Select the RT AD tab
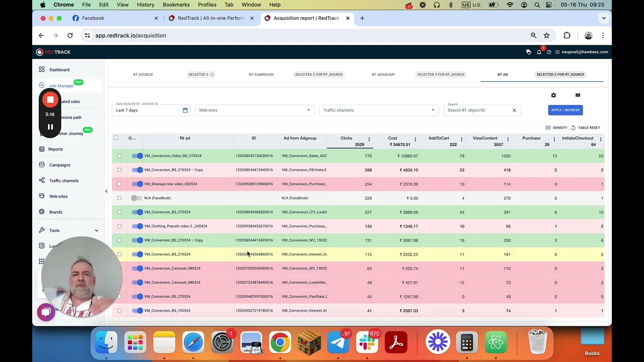Viewport: 644px width, 362px height. point(503,74)
